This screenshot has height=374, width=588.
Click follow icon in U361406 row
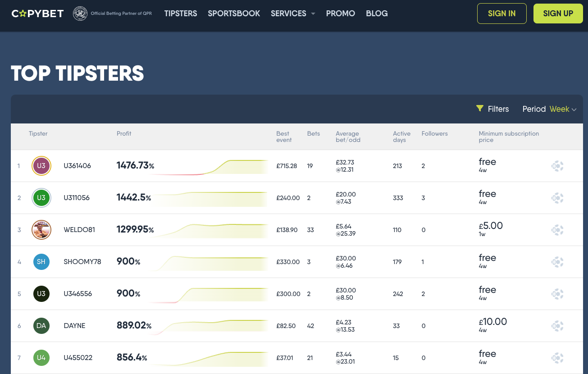pyautogui.click(x=557, y=166)
